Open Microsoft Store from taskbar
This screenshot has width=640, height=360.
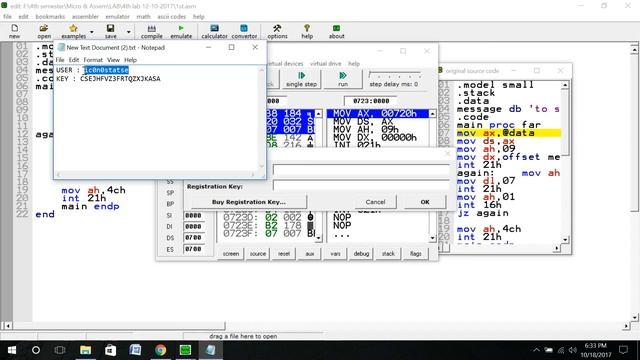pyautogui.click(x=110, y=350)
